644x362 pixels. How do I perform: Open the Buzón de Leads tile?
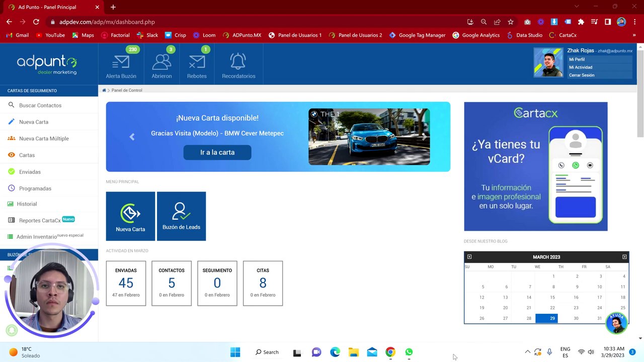181,216
